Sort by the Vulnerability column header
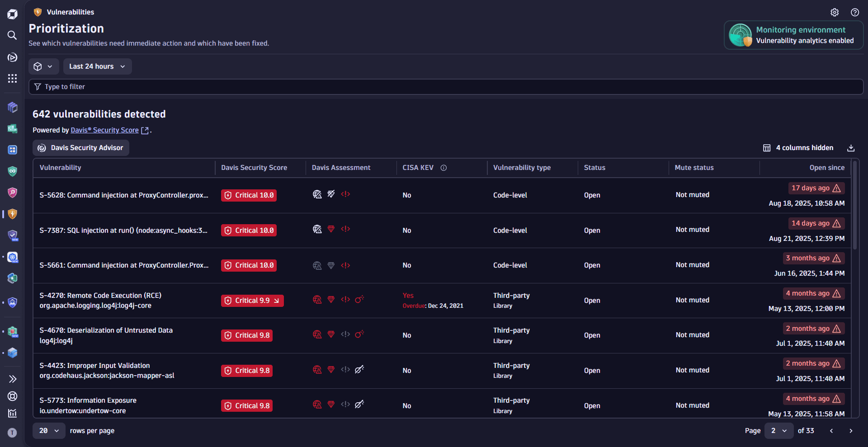Screen dimensions: 868x447 pos(60,168)
